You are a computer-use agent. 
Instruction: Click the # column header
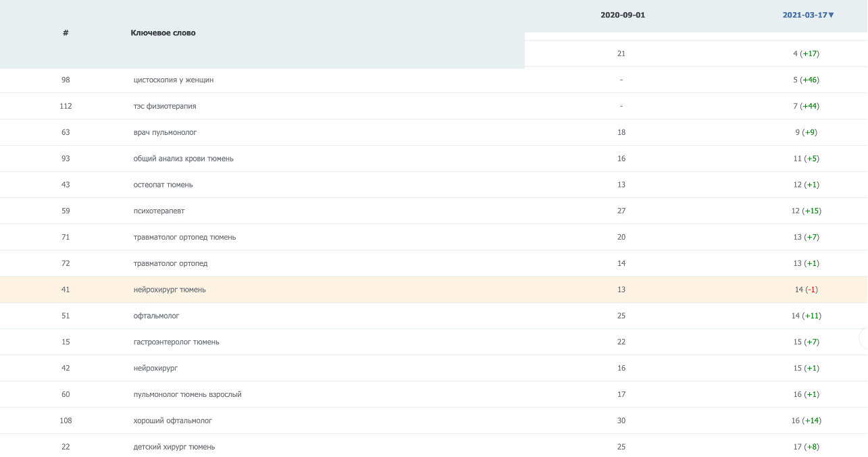click(66, 32)
